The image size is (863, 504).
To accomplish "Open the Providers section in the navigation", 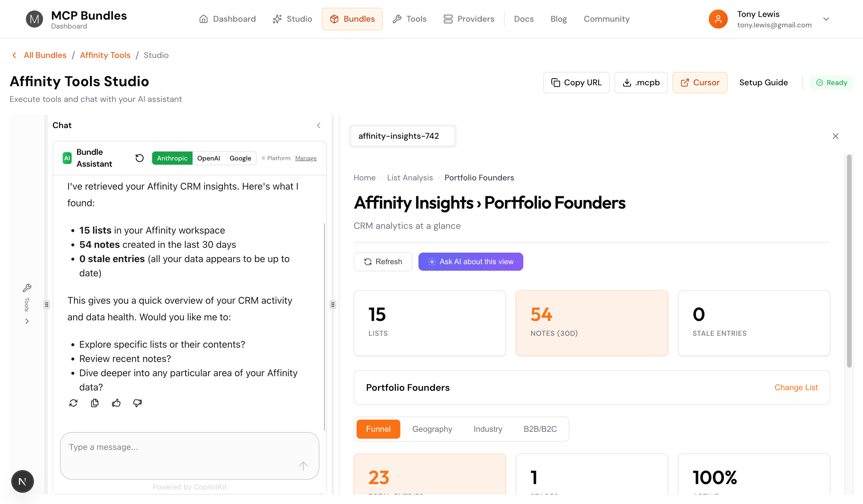I will click(469, 19).
